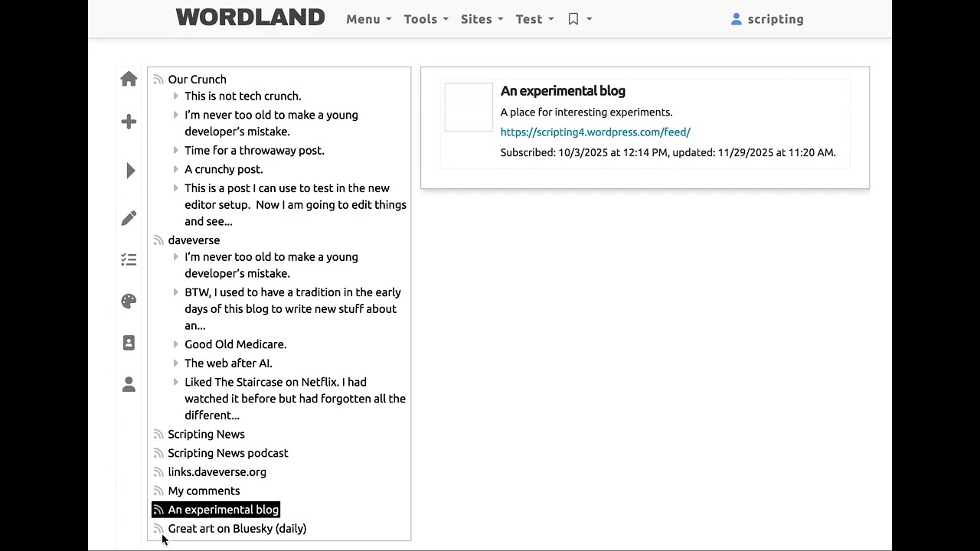Screen dimensions: 980x551
Task: Expand 'Liked The Staircase on Netflix' item
Action: pyautogui.click(x=176, y=382)
